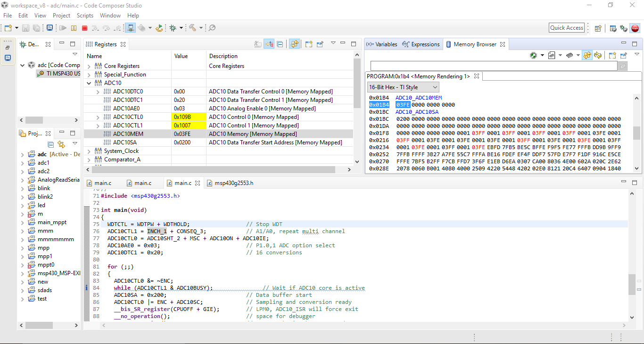Click the red Terminate debug button
The width and height of the screenshot is (644, 344).
pos(84,28)
